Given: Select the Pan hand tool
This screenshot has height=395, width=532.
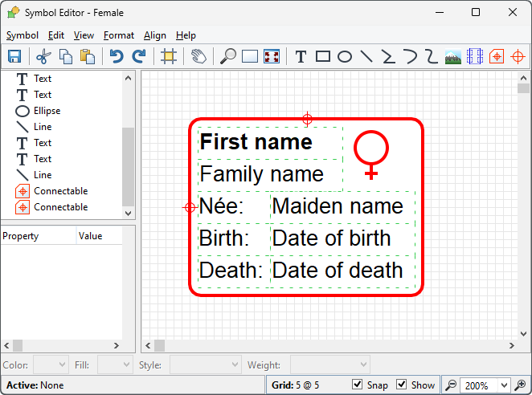Looking at the screenshot, I should [198, 56].
